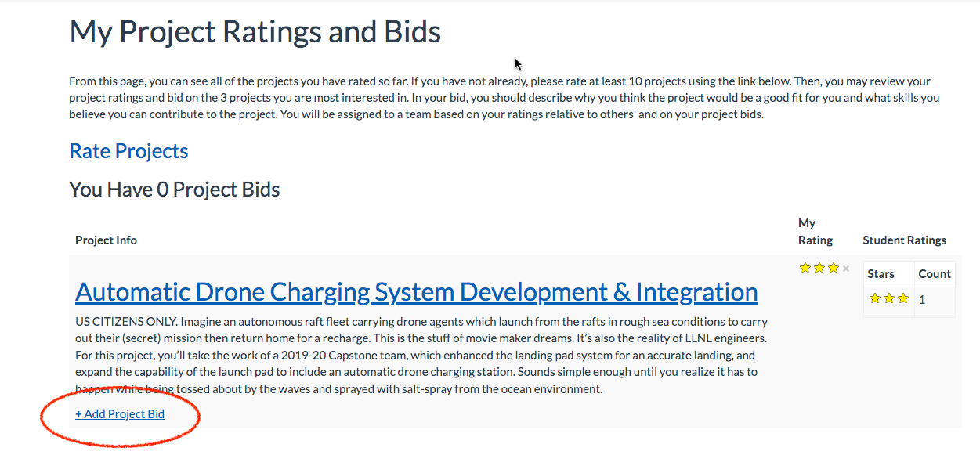
Task: Click first star in Student Ratings table
Action: (874, 298)
